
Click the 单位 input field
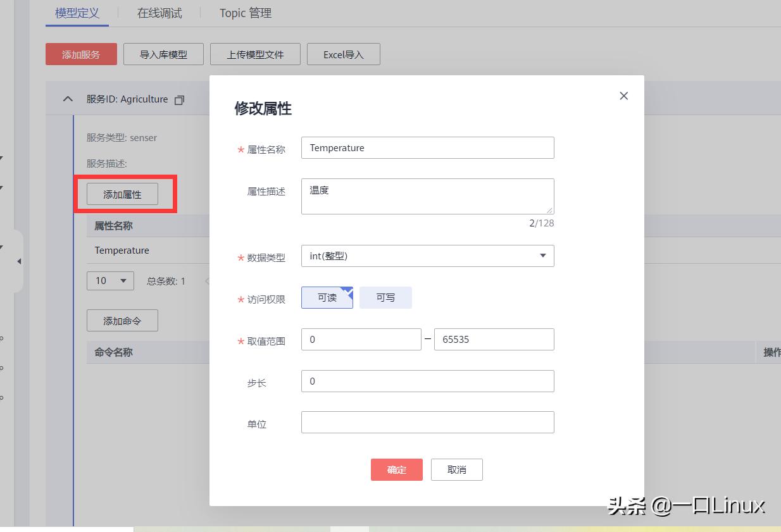[427, 422]
